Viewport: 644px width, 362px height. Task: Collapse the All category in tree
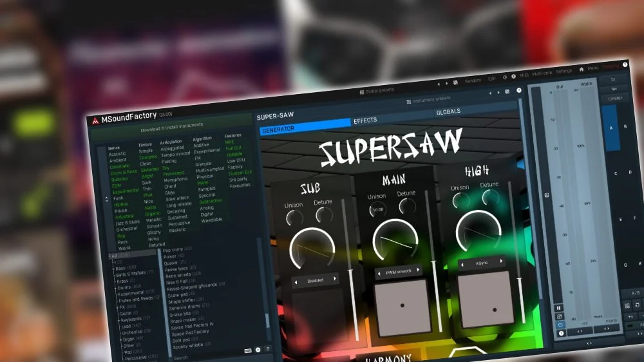[109, 256]
